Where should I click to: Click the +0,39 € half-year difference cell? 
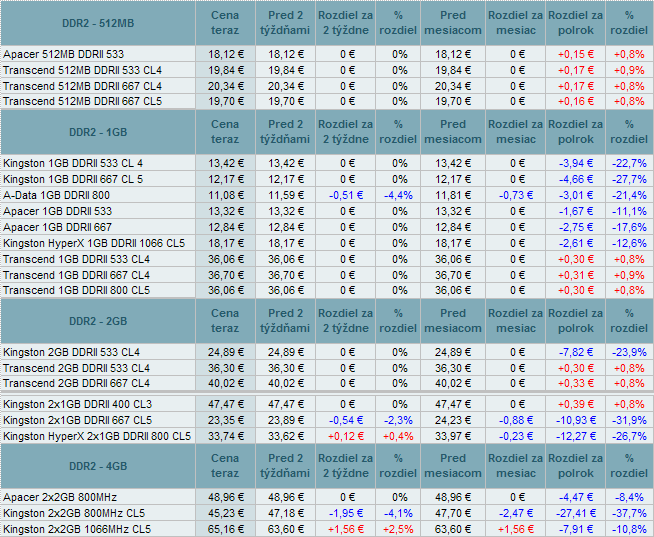(x=576, y=404)
